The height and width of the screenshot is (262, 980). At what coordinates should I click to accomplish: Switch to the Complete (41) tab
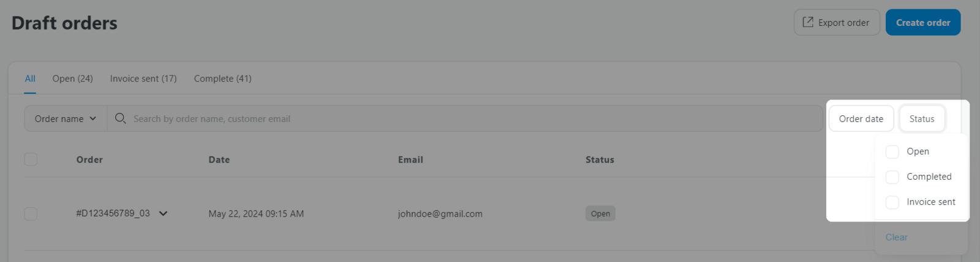[x=222, y=79]
